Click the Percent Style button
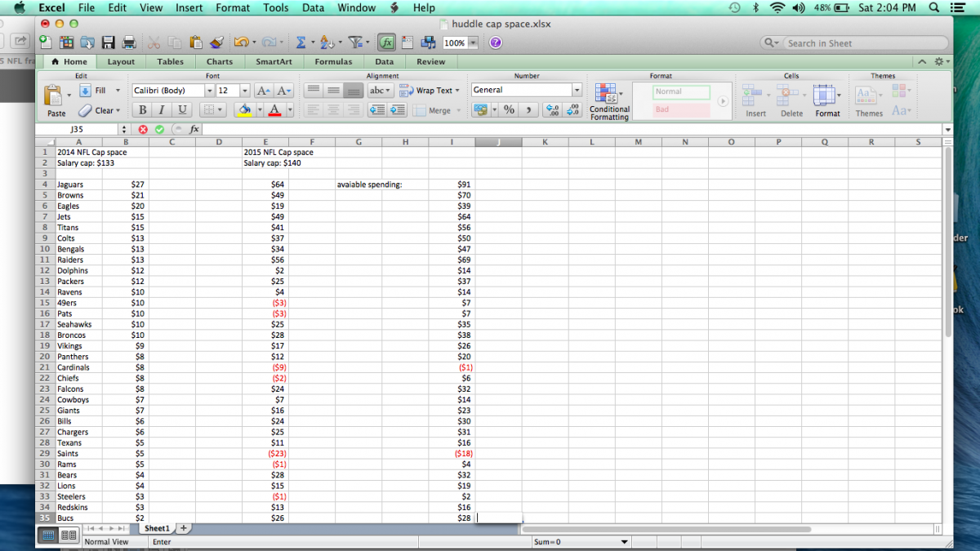The image size is (980, 551). pyautogui.click(x=509, y=109)
